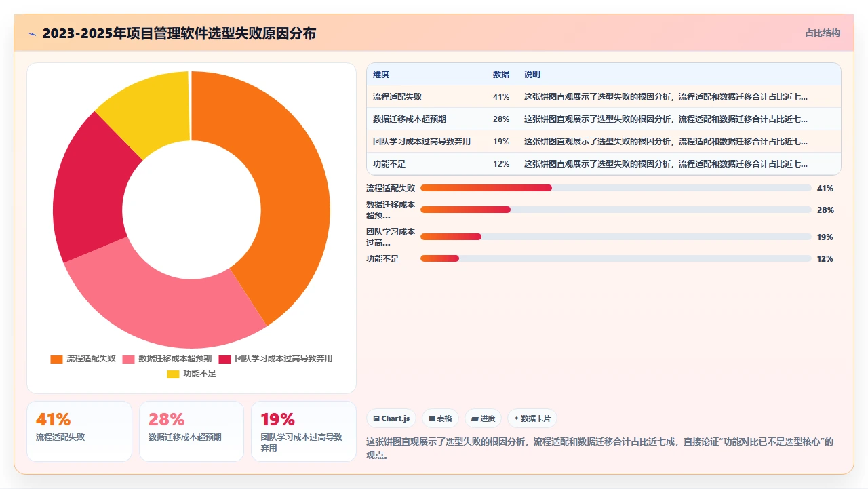
Task: Click the chart title heading
Action: coord(179,34)
